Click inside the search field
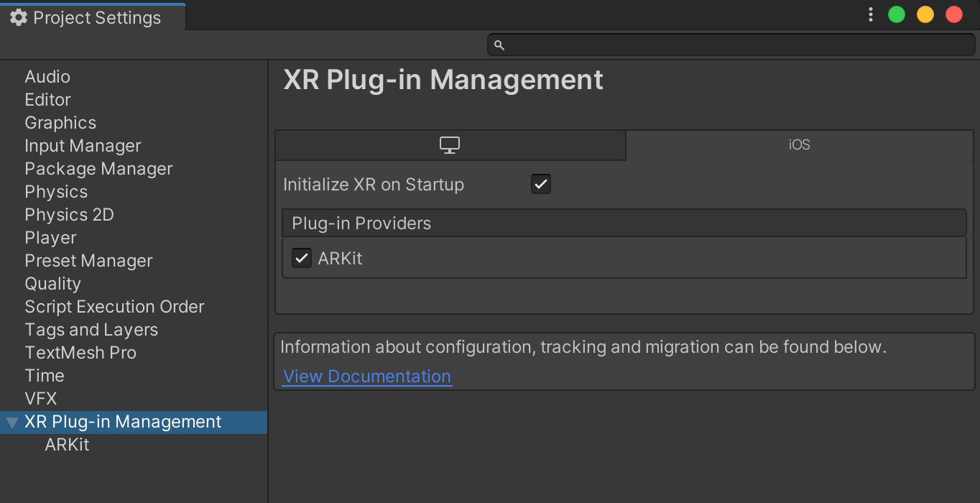This screenshot has width=980, height=503. pos(718,44)
